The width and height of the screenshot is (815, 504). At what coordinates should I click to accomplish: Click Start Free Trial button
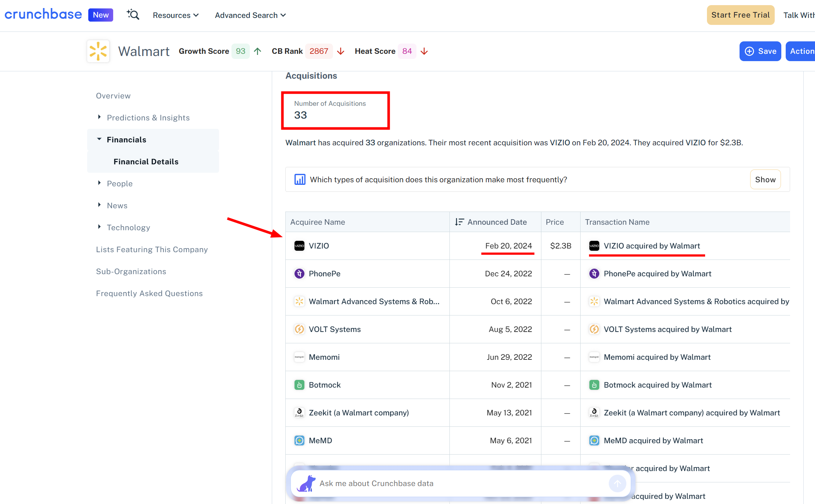[740, 15]
